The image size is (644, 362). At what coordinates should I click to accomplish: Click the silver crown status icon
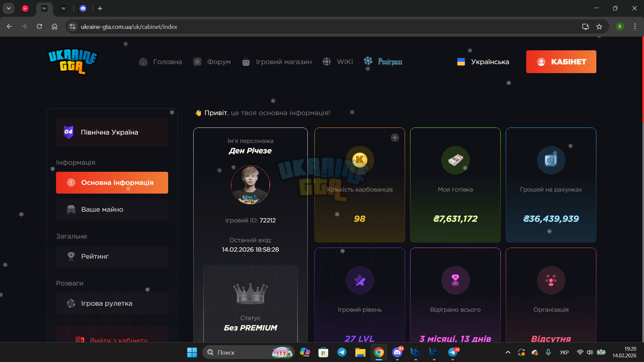coord(250,293)
